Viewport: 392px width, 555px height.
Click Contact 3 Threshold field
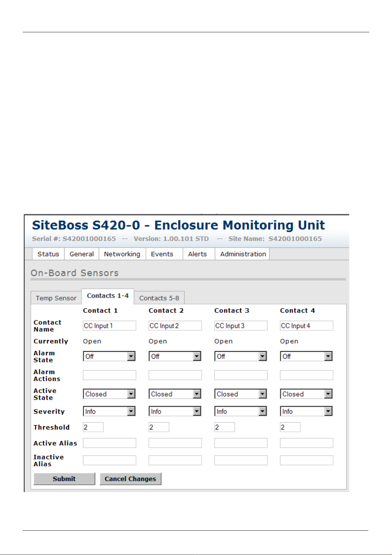click(224, 427)
